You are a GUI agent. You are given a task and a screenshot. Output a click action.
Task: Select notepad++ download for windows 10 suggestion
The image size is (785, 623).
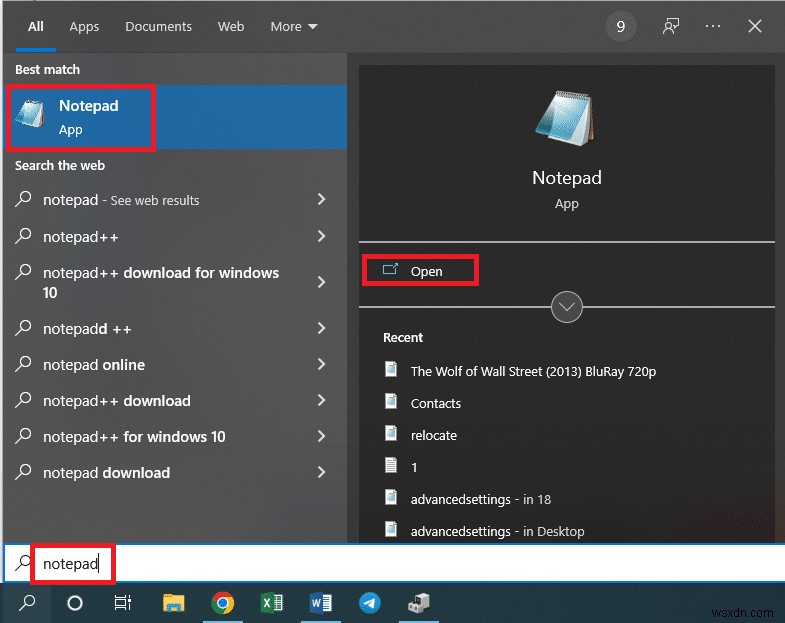tap(175, 282)
